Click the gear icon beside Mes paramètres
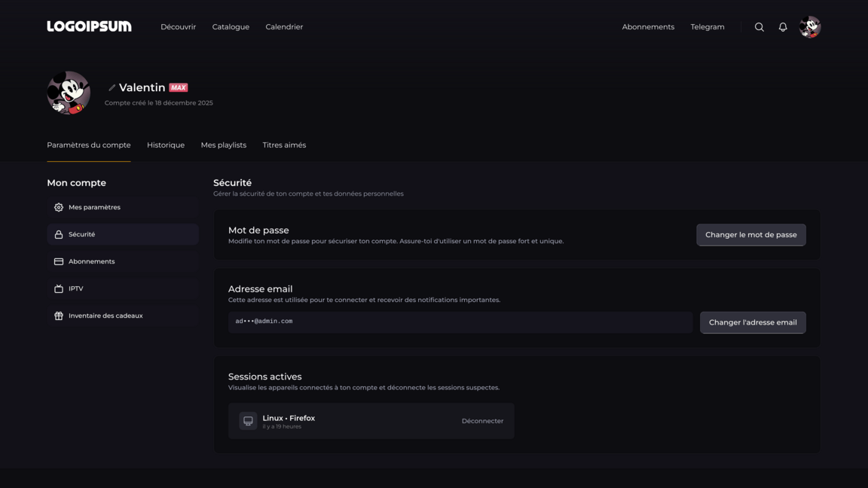 point(58,207)
